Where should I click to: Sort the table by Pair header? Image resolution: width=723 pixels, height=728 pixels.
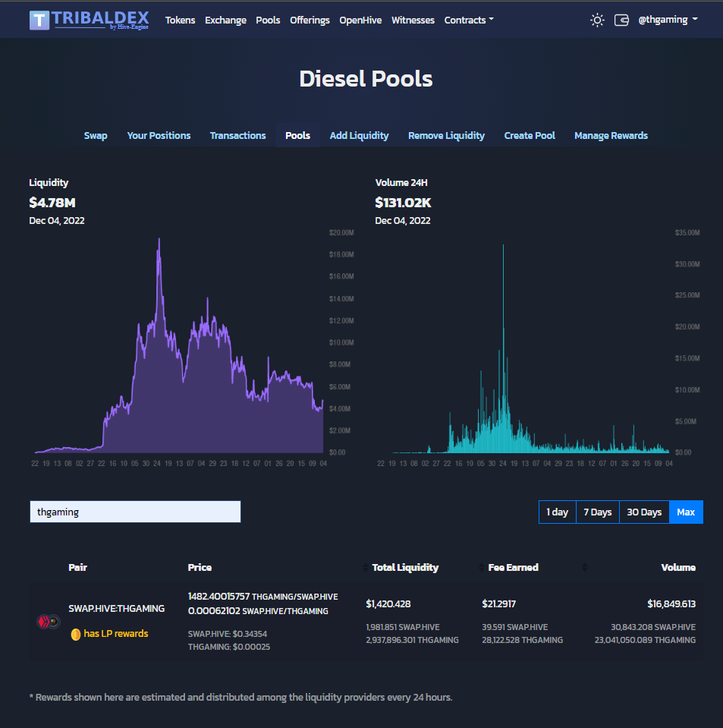tap(77, 567)
